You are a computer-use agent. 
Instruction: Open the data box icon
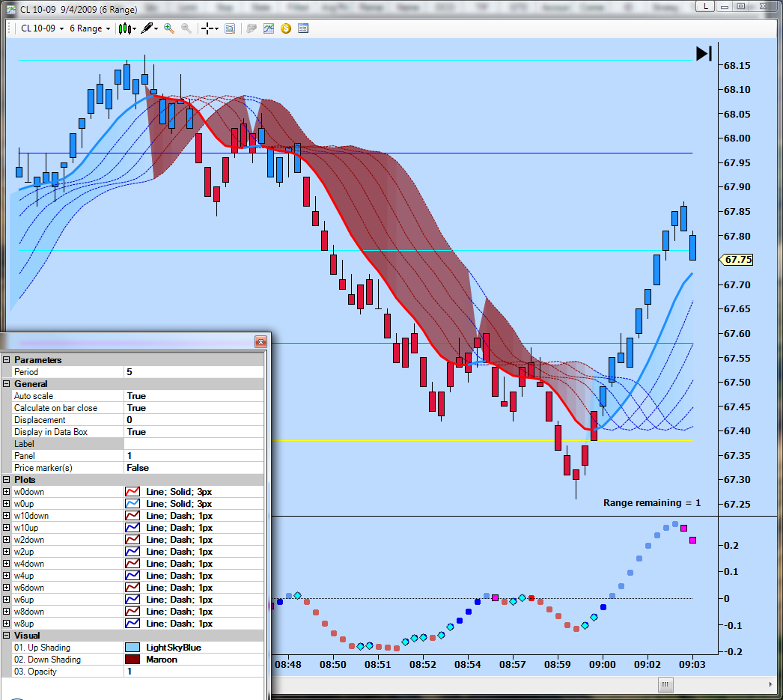pyautogui.click(x=230, y=28)
